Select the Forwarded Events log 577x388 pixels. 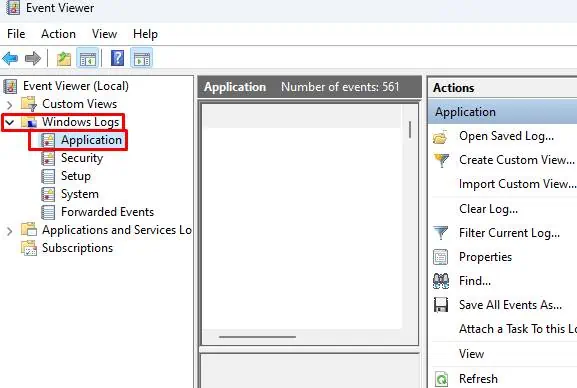(107, 212)
